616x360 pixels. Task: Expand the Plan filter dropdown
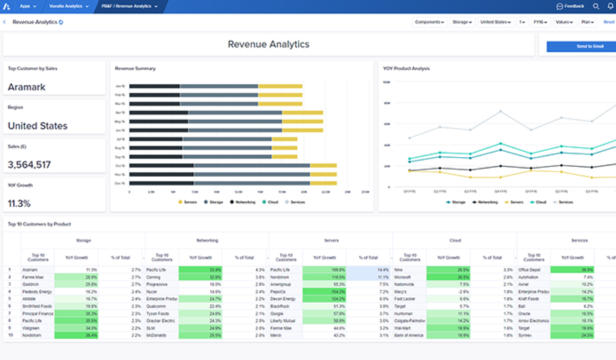click(x=588, y=22)
